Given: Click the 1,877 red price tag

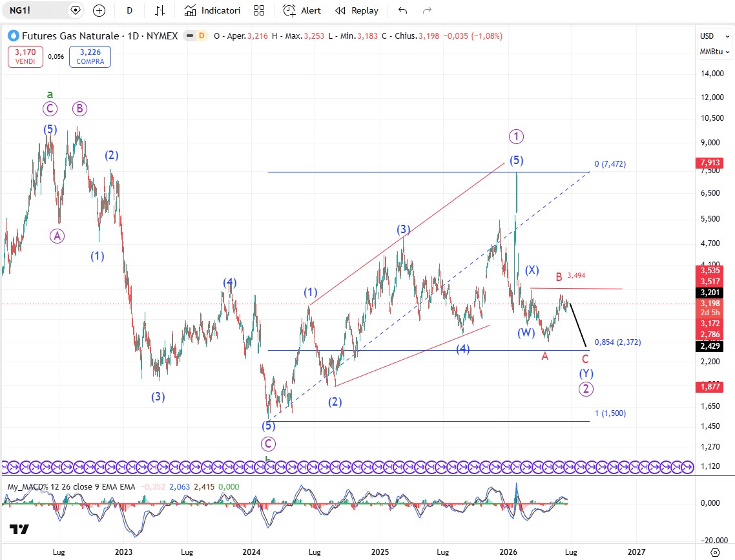Looking at the screenshot, I should coord(710,387).
